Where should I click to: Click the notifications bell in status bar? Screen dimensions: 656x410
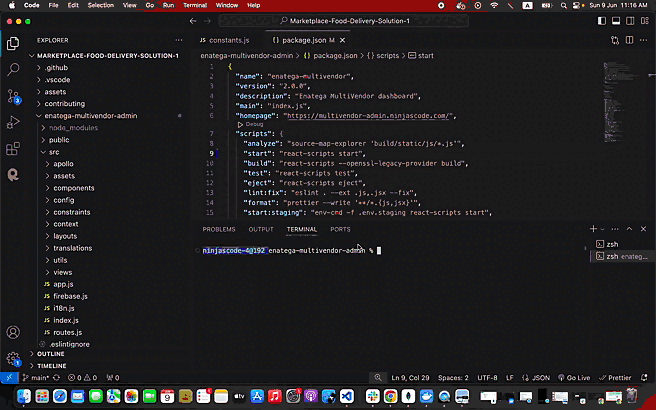pyautogui.click(x=645, y=378)
